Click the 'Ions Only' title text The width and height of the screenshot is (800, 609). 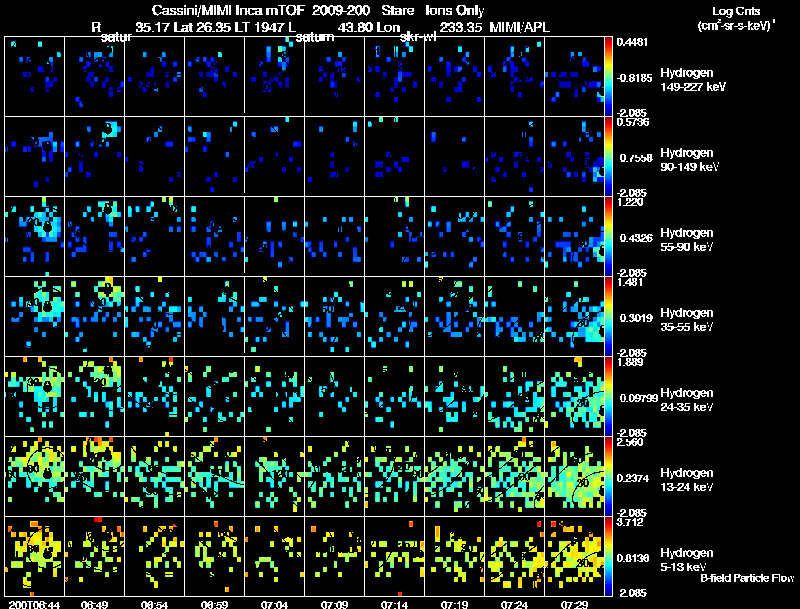454,10
